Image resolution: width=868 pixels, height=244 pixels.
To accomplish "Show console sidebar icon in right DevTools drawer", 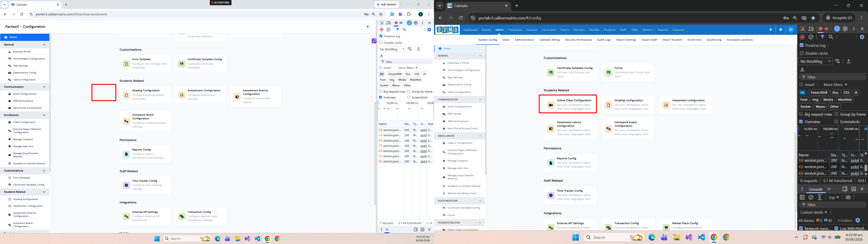I will point(802,197).
